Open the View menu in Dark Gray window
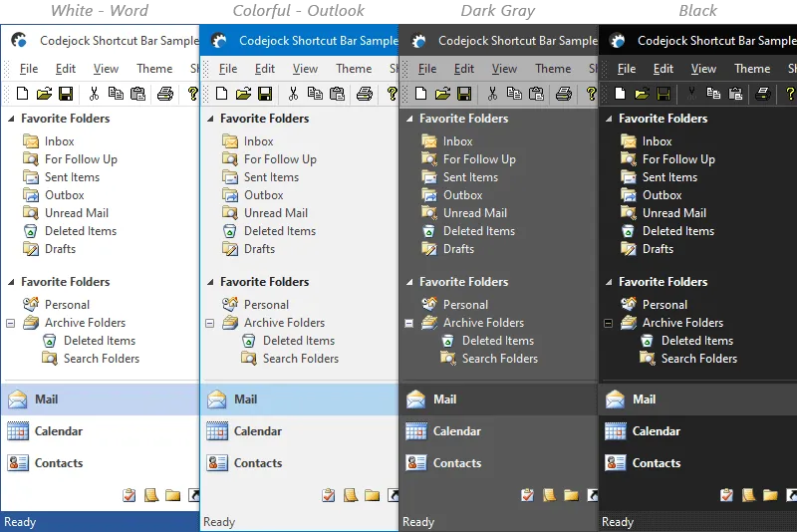This screenshot has width=797, height=532. 504,68
